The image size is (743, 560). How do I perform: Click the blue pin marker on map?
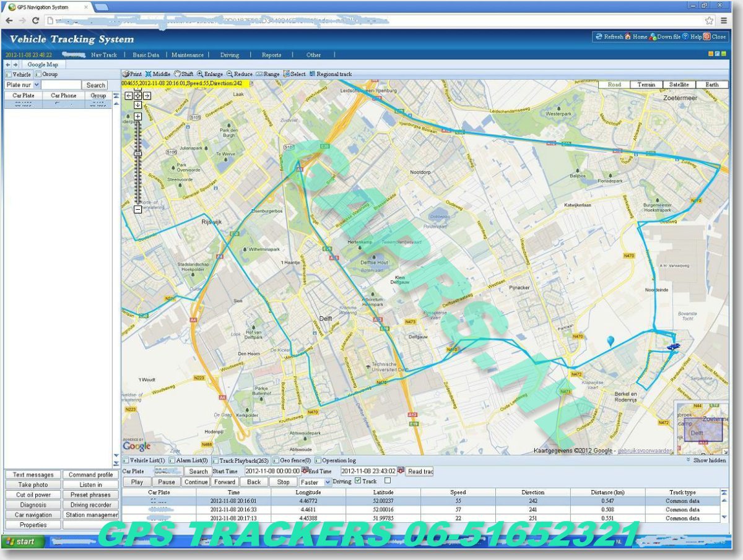[x=611, y=341]
